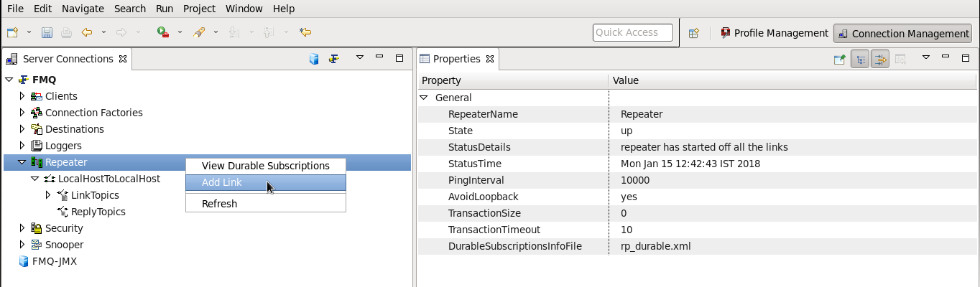
Task: Open the Properties view menu dropdown
Action: [926, 57]
